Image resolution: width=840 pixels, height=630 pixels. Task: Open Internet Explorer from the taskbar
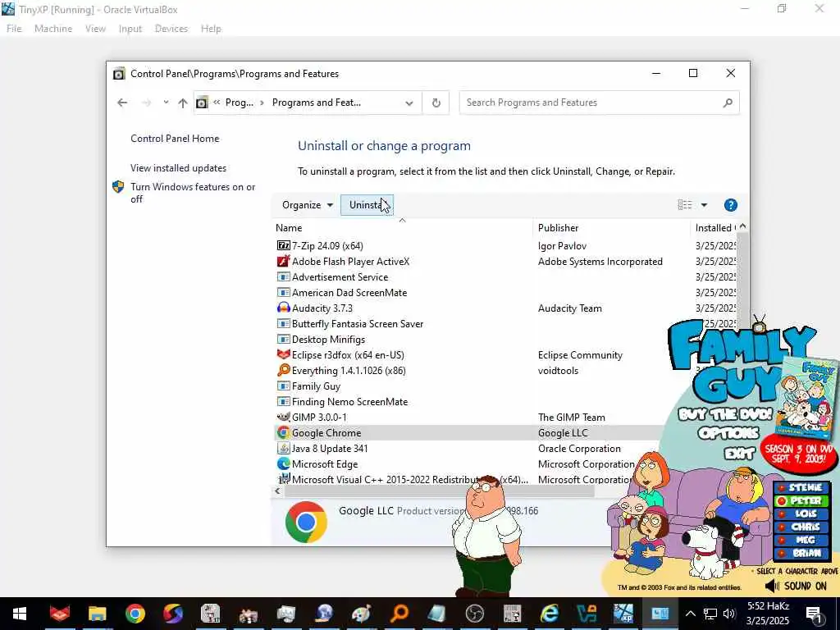[550, 614]
